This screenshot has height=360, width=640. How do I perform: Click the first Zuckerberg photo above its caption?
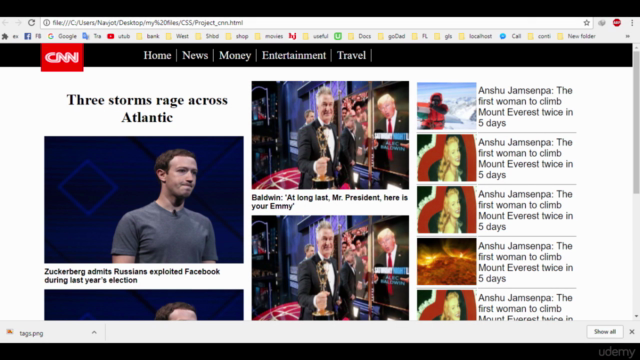[x=144, y=200]
